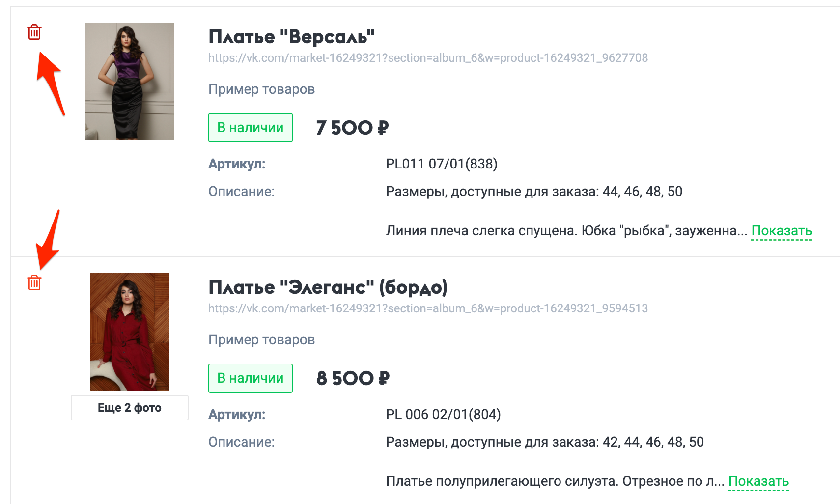
Task: Click the "В наличии" badge for Версаль
Action: (250, 127)
